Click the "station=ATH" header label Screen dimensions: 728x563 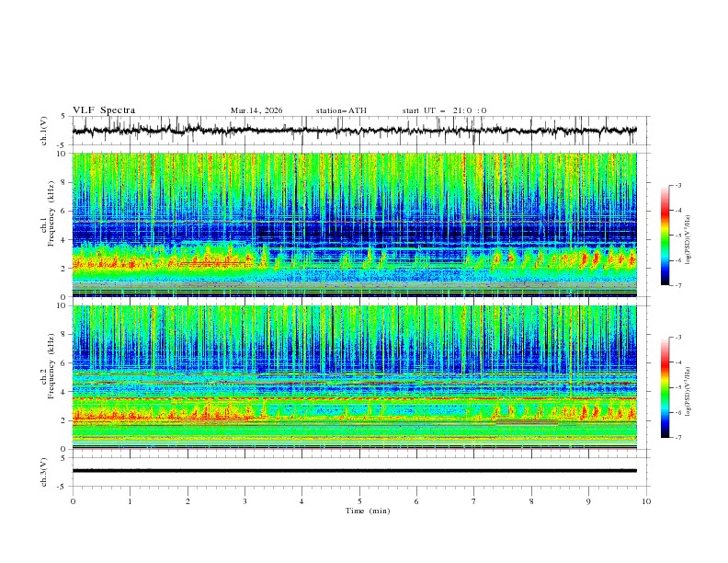[x=341, y=110]
